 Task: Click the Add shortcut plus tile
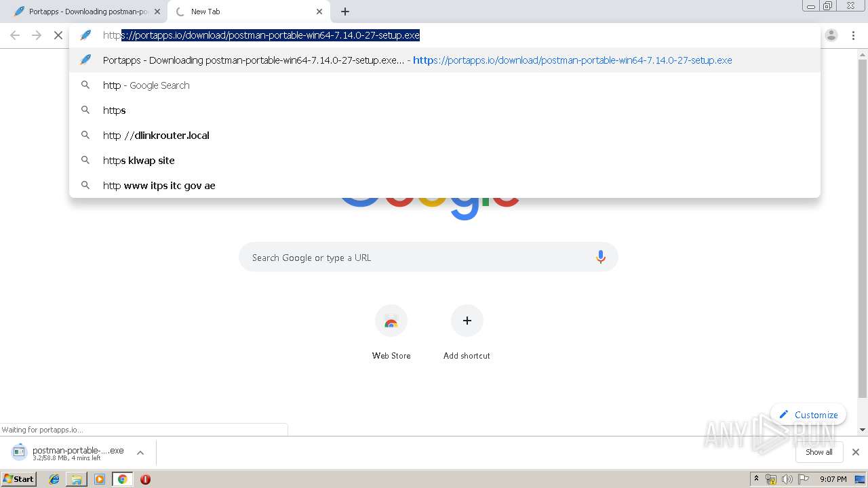click(467, 321)
